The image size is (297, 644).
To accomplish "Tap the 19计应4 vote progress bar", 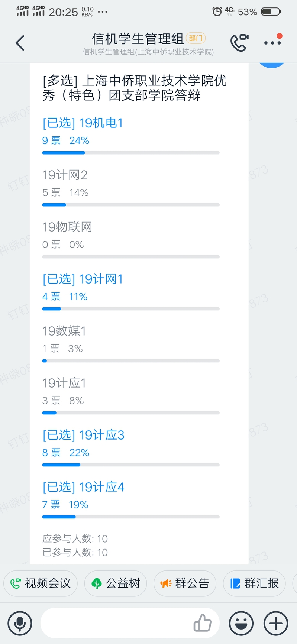I will 131,517.
